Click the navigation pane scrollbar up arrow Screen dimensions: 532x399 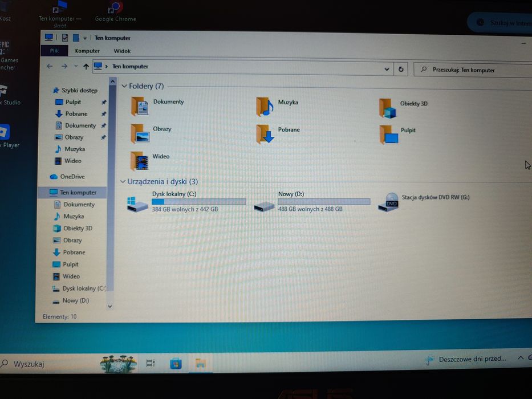click(x=113, y=82)
